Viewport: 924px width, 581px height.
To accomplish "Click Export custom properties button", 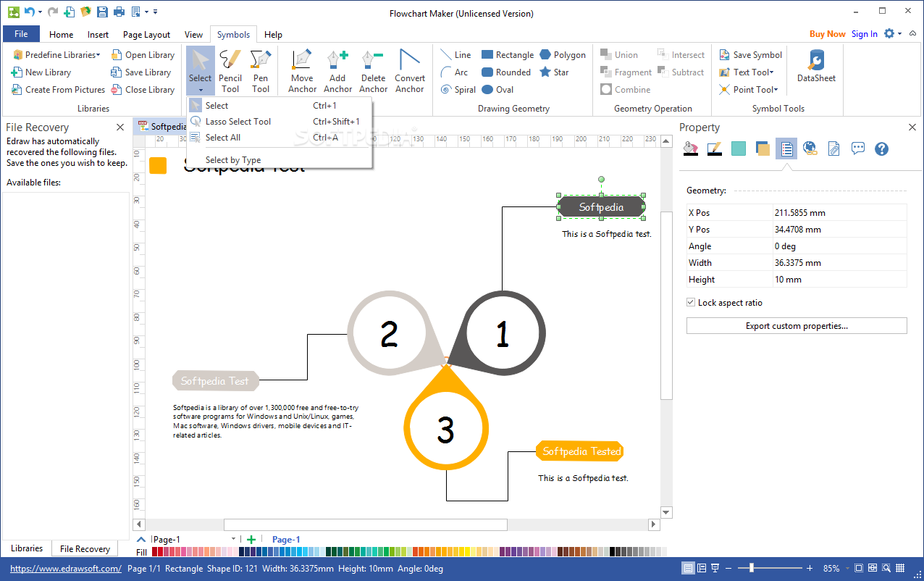I will (797, 326).
